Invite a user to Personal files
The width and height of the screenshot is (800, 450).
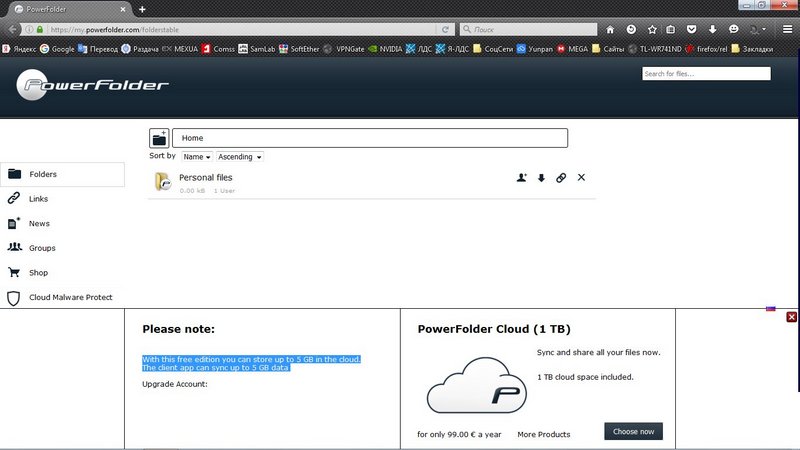coord(521,178)
